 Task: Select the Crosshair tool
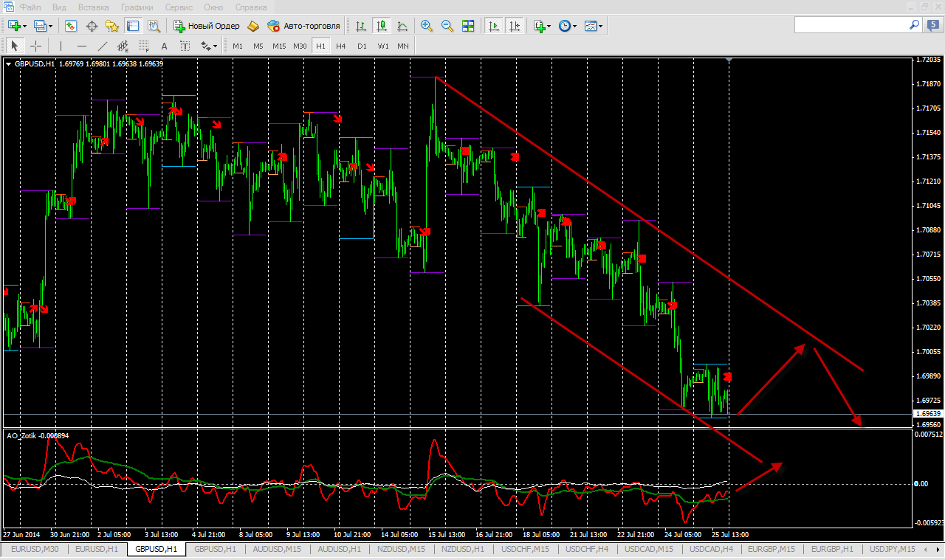35,46
